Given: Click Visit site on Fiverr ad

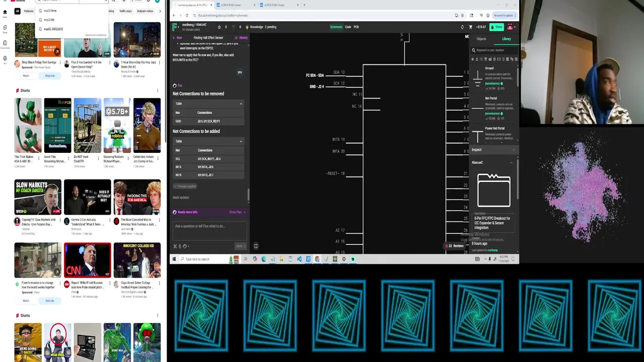Looking at the screenshot, I should pos(50,301).
